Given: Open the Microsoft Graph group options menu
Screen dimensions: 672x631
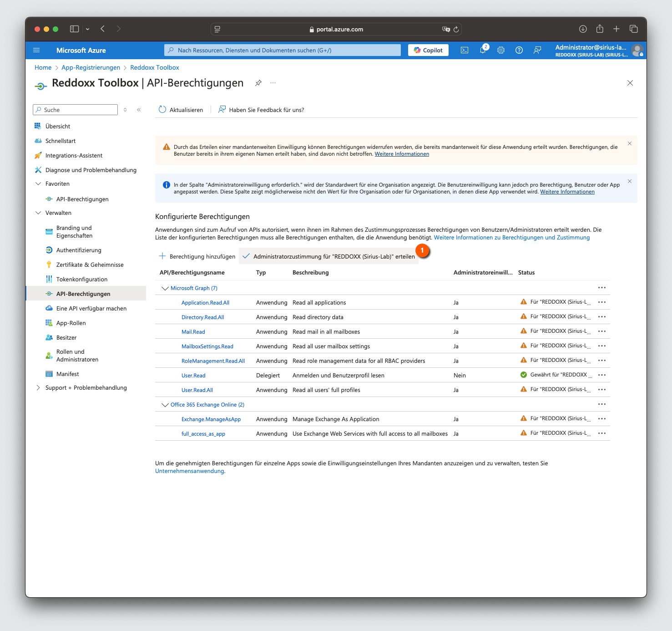Looking at the screenshot, I should 602,288.
